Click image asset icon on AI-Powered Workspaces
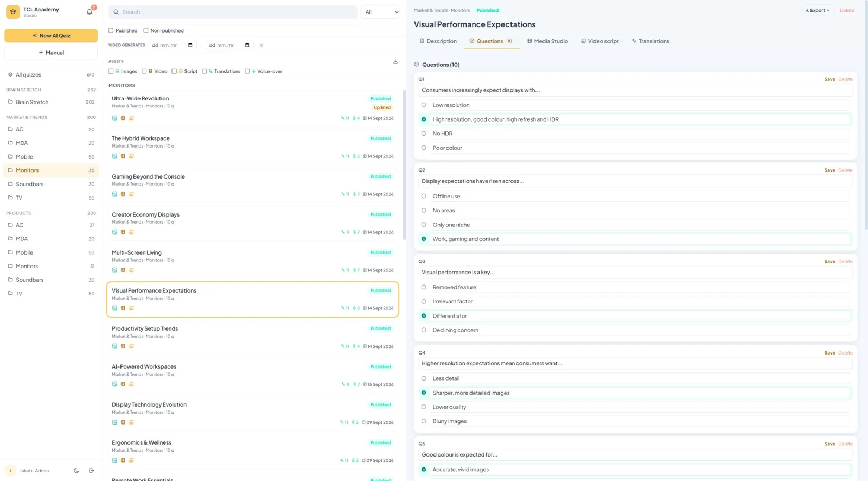The width and height of the screenshot is (868, 481). (114, 384)
